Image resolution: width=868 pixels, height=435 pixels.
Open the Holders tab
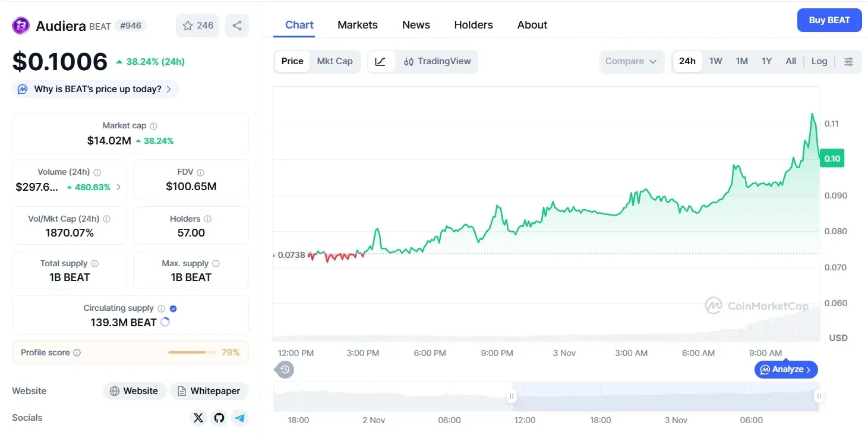(473, 24)
